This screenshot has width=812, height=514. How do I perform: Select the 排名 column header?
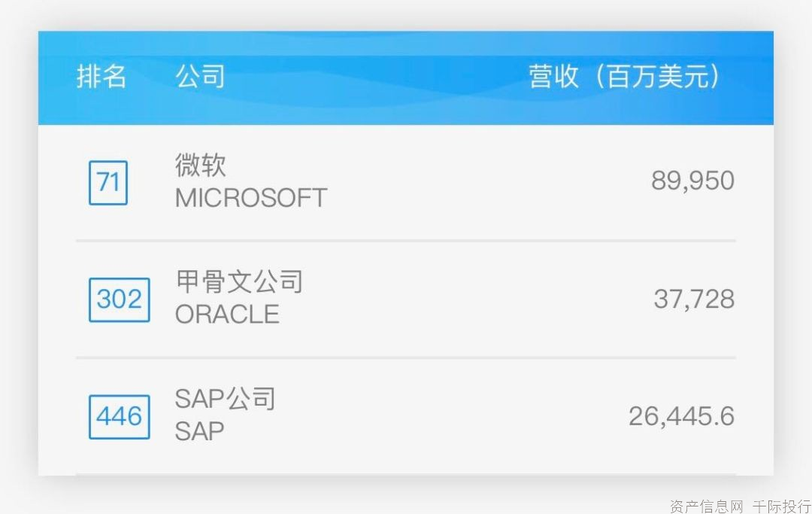(x=101, y=77)
